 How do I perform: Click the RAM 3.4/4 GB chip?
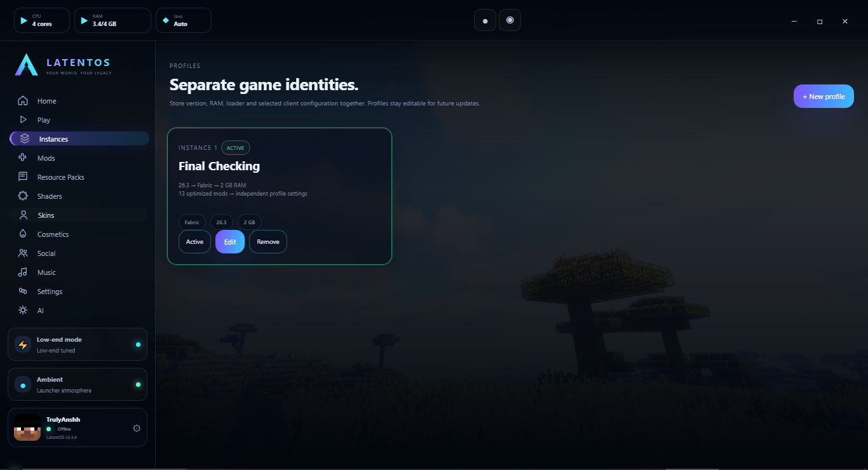(112, 20)
